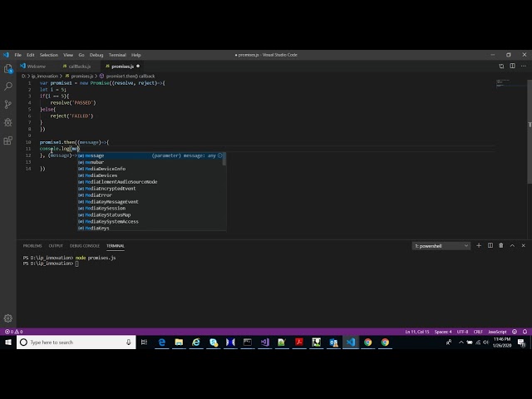
Task: Open Windows Start menu
Action: click(8, 342)
